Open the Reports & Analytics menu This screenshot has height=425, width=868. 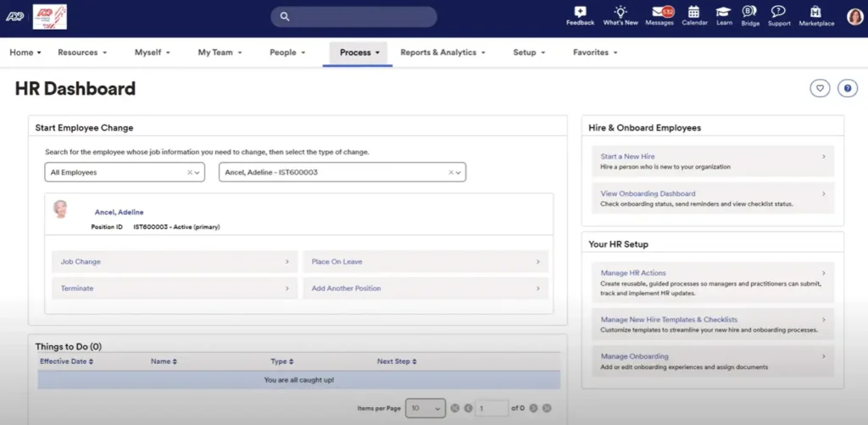[442, 53]
